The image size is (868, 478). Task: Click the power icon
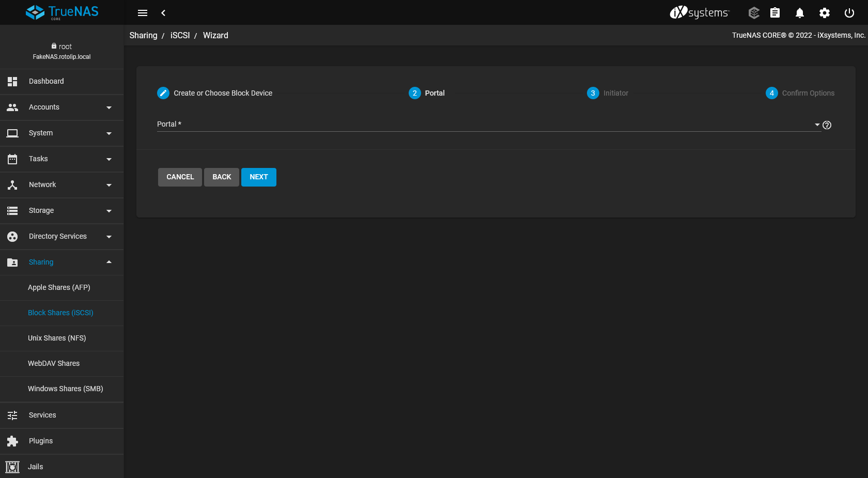[x=849, y=13]
